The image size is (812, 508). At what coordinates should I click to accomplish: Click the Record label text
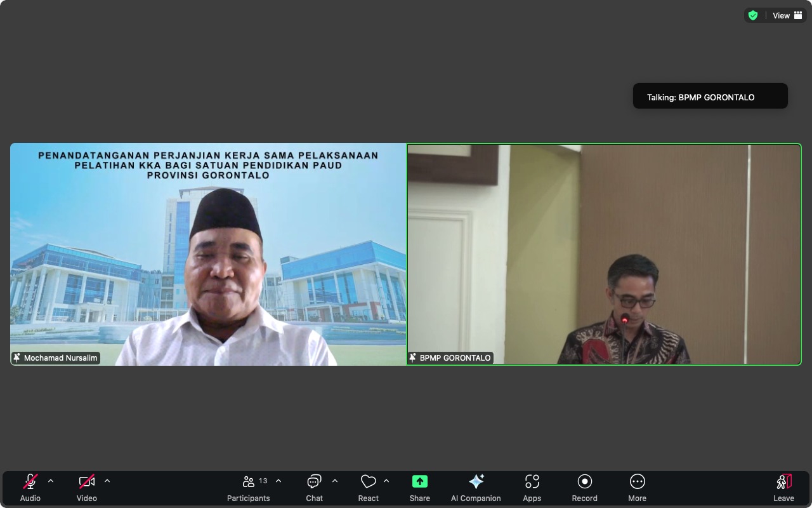tap(585, 498)
